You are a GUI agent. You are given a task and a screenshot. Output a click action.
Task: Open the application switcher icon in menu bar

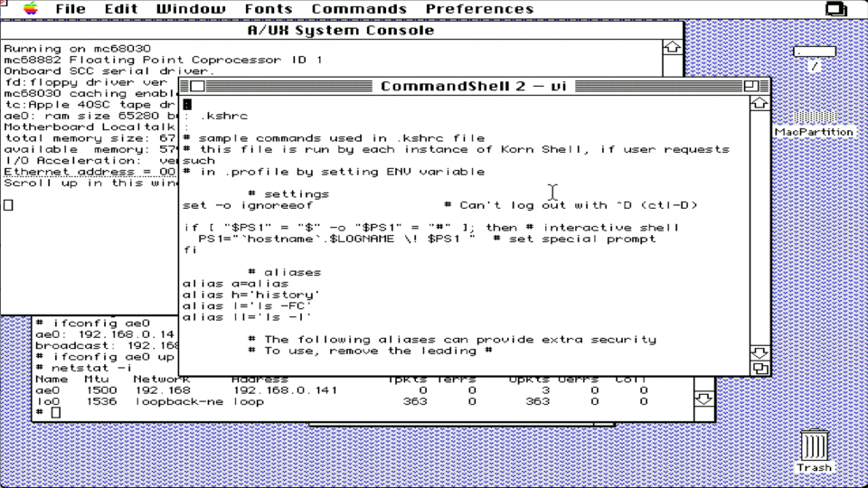pyautogui.click(x=835, y=9)
